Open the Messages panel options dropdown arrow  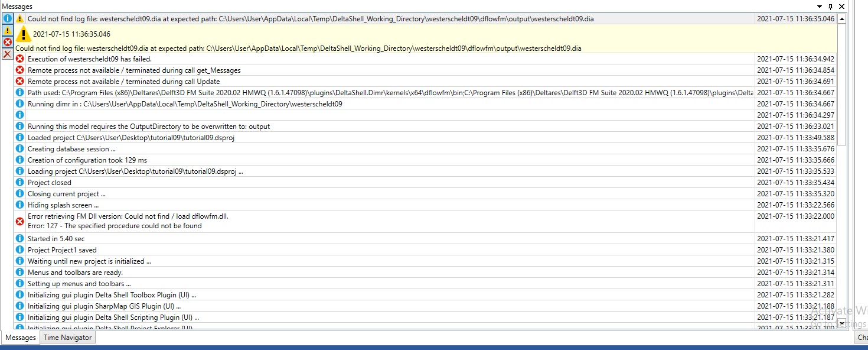point(819,7)
